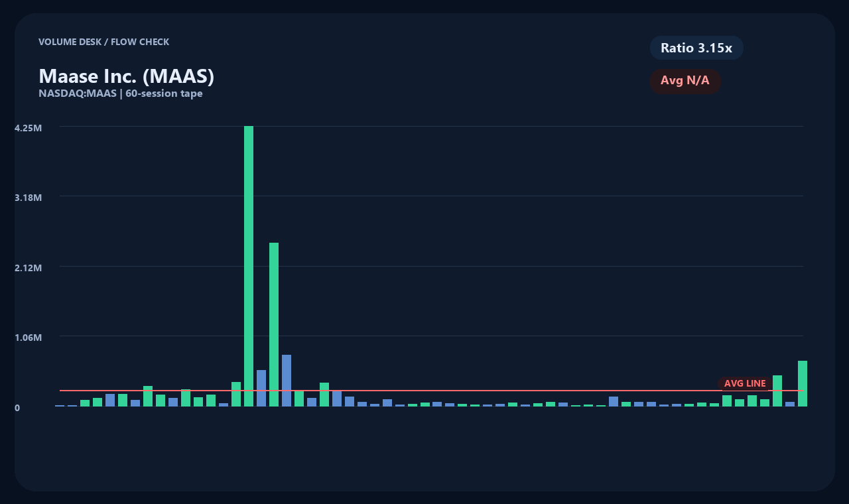This screenshot has height=504, width=849.
Task: Click the AVG LINE label
Action: (745, 383)
